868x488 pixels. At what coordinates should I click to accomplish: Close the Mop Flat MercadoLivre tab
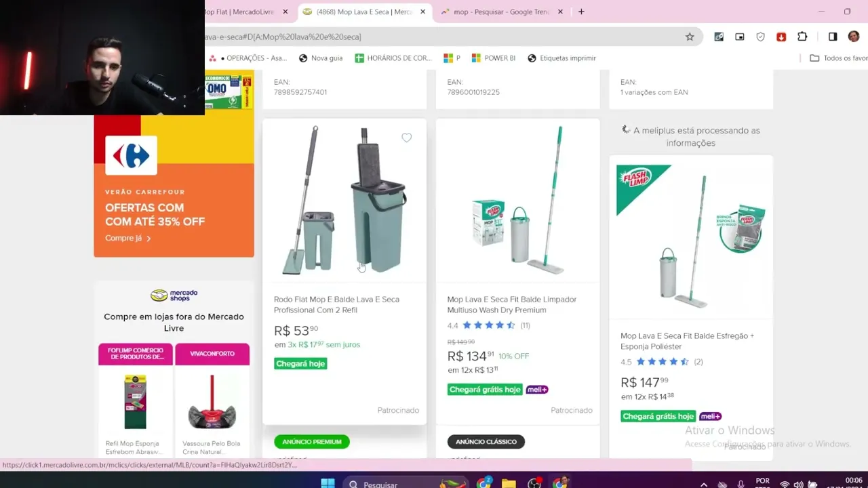(x=285, y=12)
